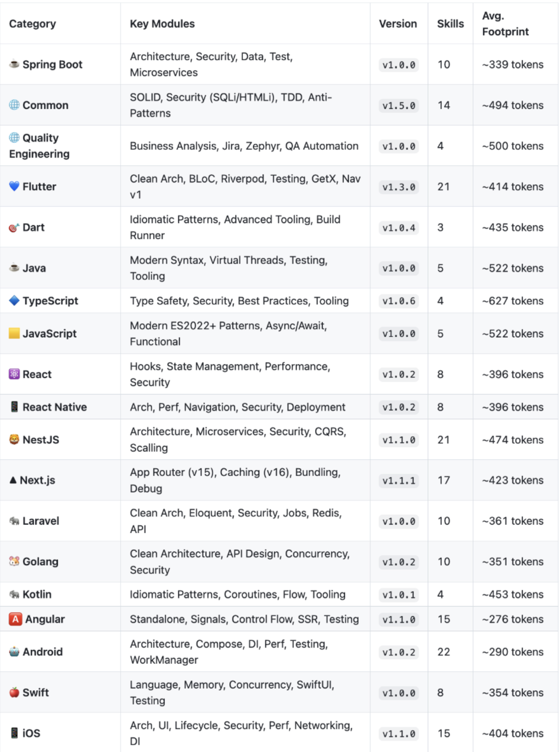Click the Swift red apple icon

(14, 692)
